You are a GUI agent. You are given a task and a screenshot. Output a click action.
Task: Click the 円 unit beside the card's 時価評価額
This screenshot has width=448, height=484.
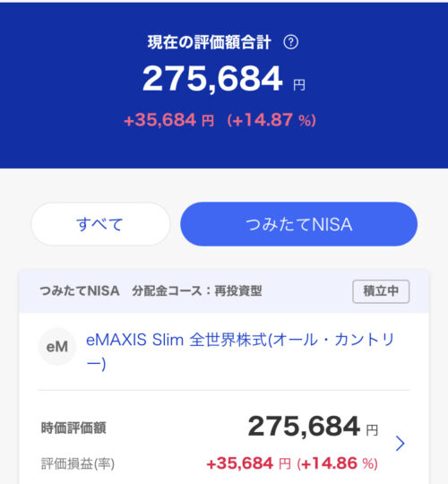[x=372, y=430]
